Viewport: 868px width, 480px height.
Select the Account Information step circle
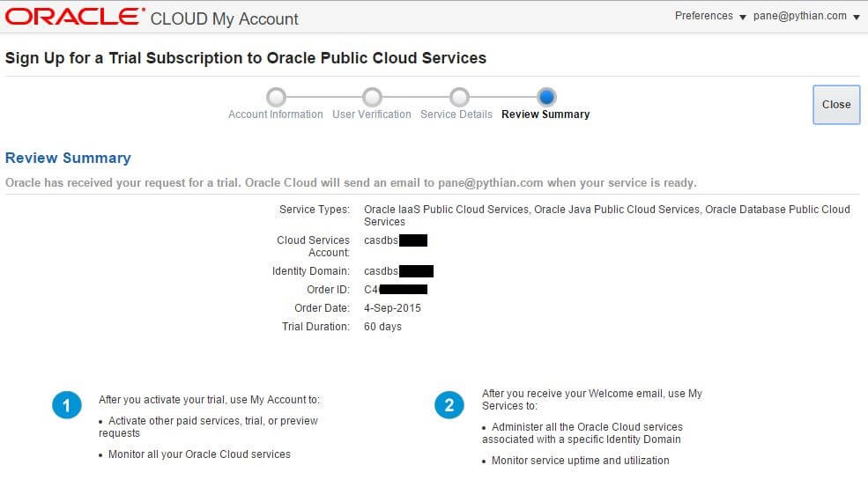276,96
